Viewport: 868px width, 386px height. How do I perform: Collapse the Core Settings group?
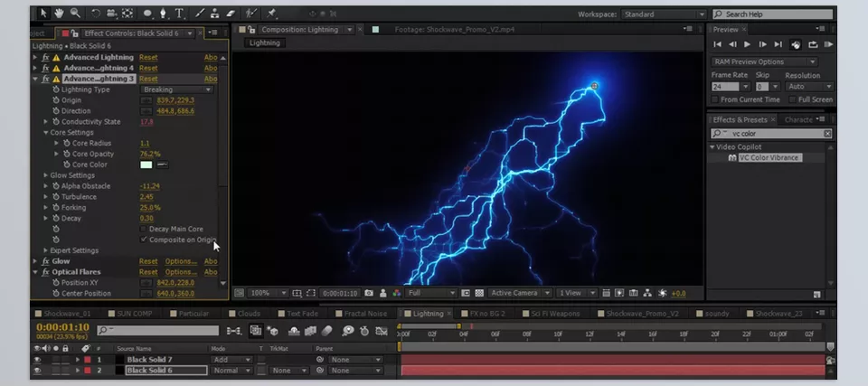point(46,132)
